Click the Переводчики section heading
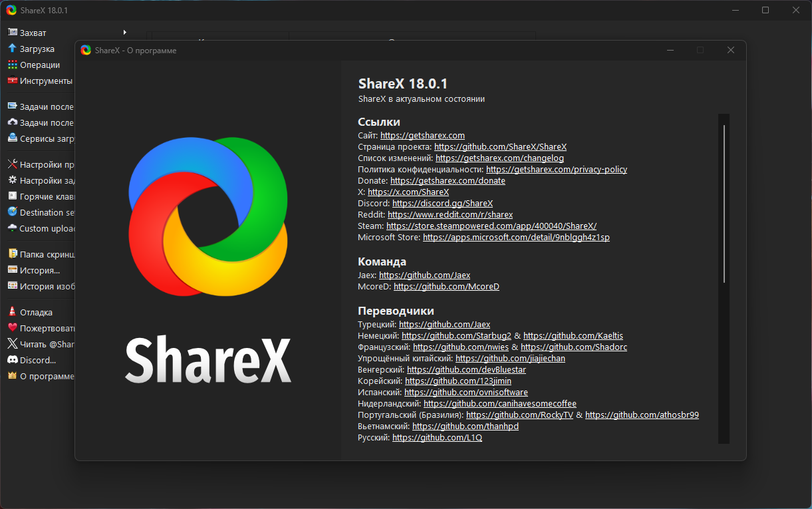The height and width of the screenshot is (509, 812). pyautogui.click(x=396, y=311)
